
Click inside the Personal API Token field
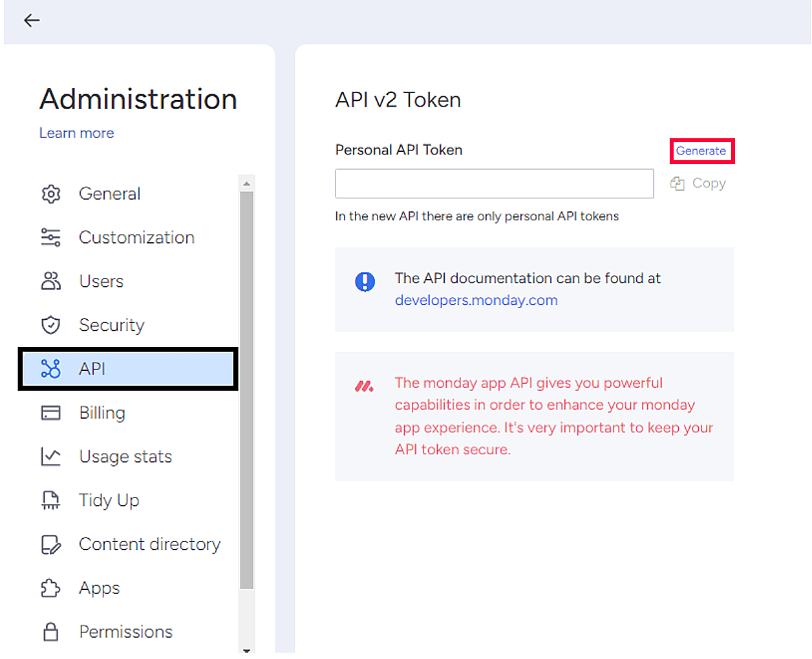click(x=494, y=183)
